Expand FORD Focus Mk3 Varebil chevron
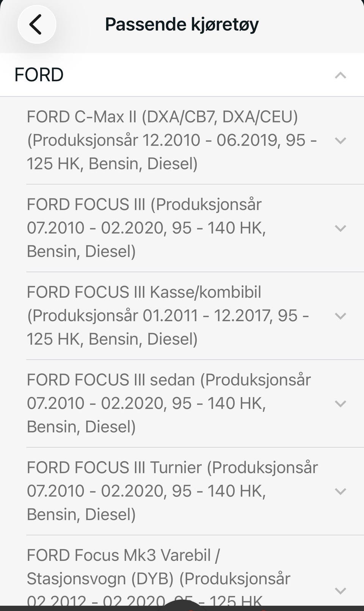This screenshot has height=611, width=364. click(x=340, y=590)
